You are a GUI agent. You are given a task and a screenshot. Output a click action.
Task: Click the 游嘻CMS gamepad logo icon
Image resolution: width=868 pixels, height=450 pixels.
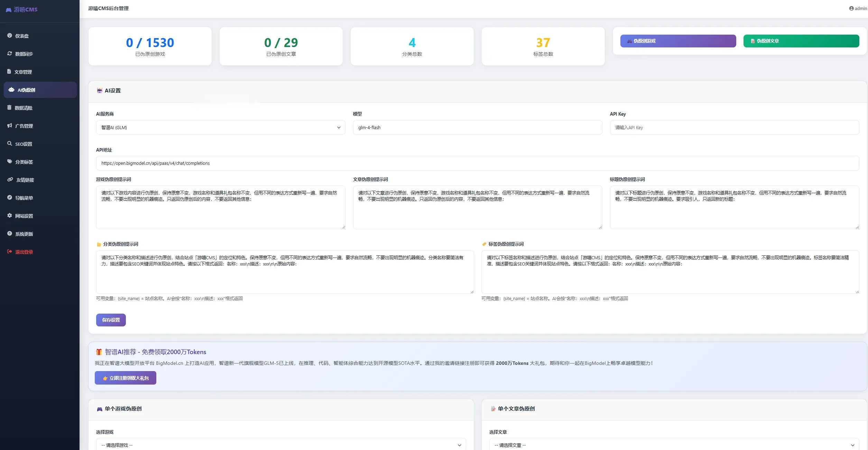point(9,10)
